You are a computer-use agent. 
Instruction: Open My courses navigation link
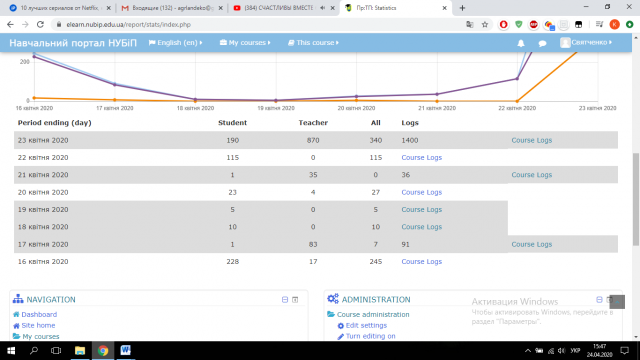click(x=41, y=336)
